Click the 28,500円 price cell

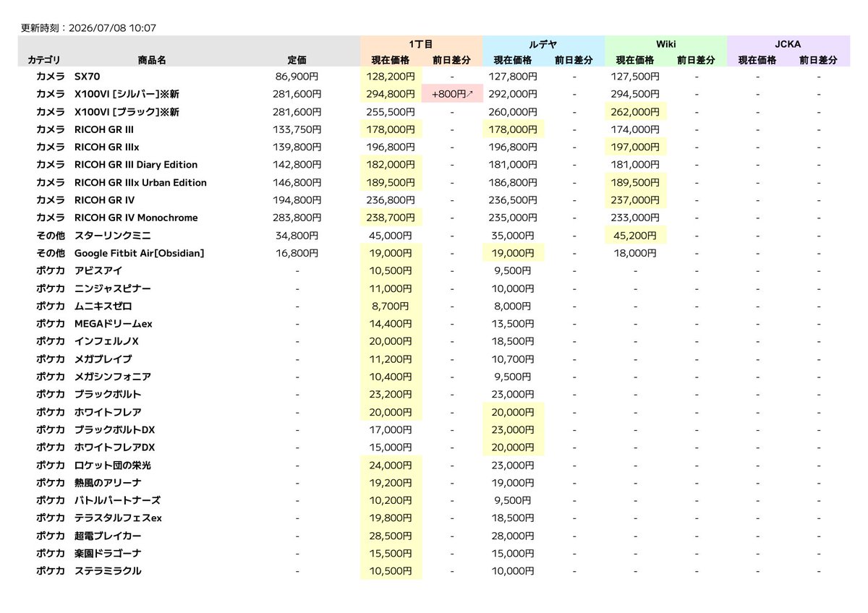point(391,536)
